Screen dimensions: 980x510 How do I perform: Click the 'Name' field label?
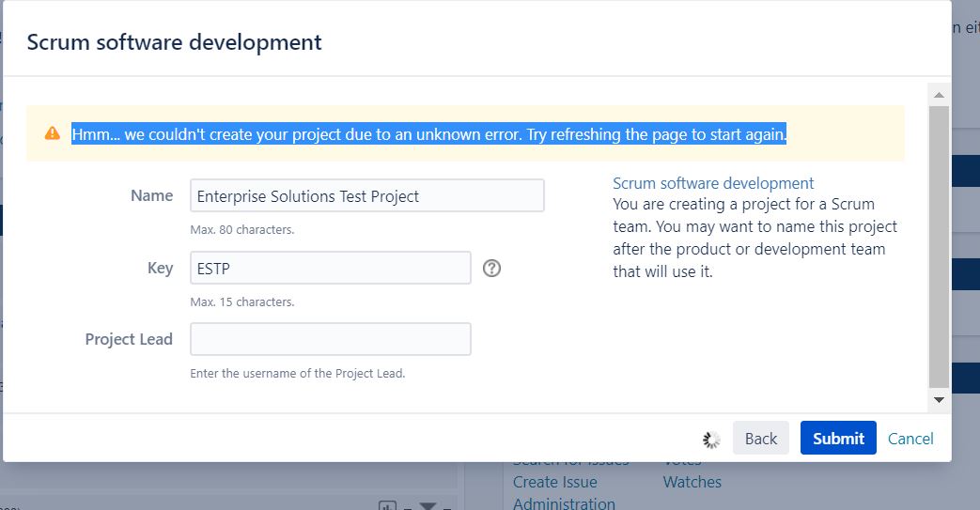(152, 195)
